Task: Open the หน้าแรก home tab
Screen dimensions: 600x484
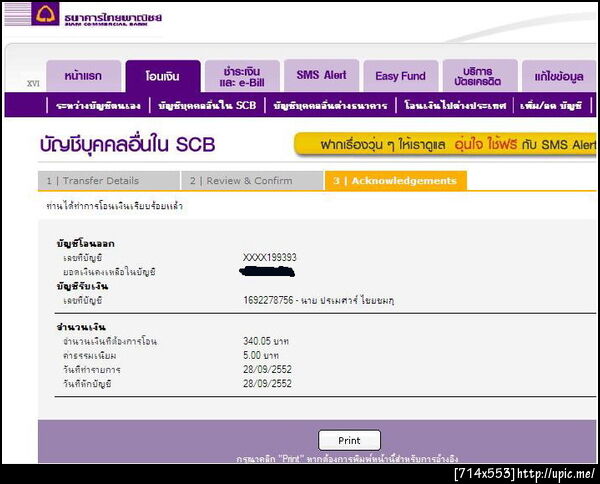Action: point(83,76)
